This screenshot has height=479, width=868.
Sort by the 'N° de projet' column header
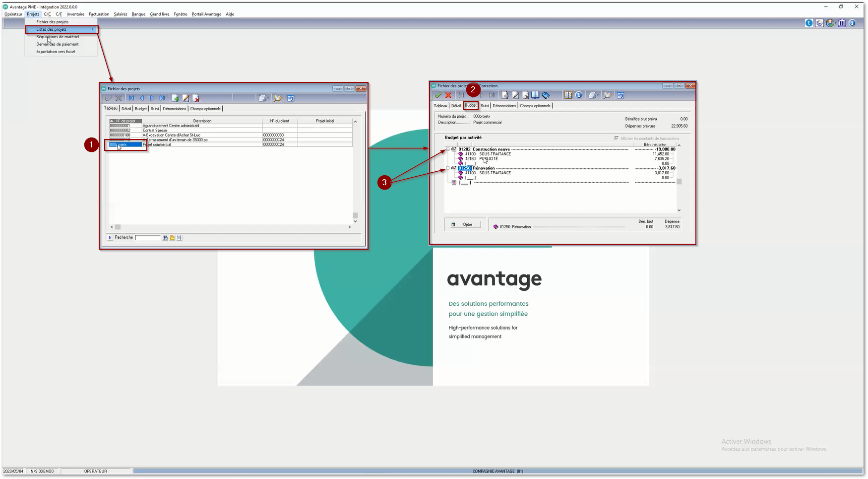125,121
